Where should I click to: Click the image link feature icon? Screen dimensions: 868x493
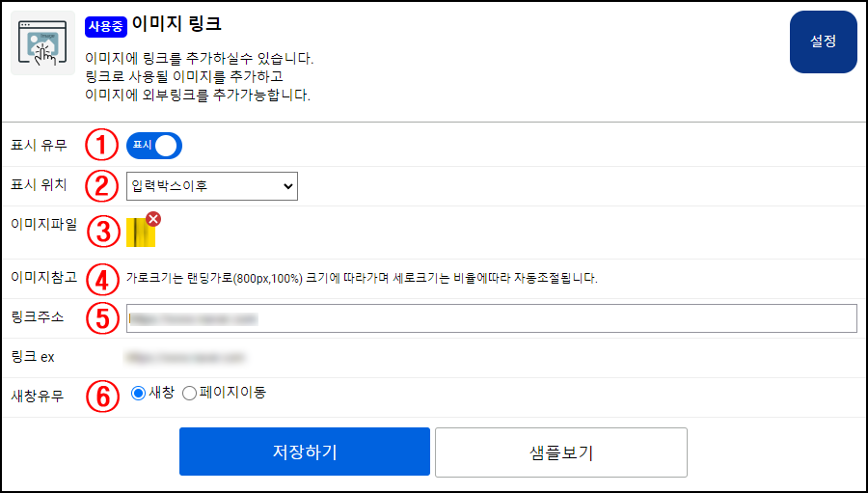coord(42,42)
